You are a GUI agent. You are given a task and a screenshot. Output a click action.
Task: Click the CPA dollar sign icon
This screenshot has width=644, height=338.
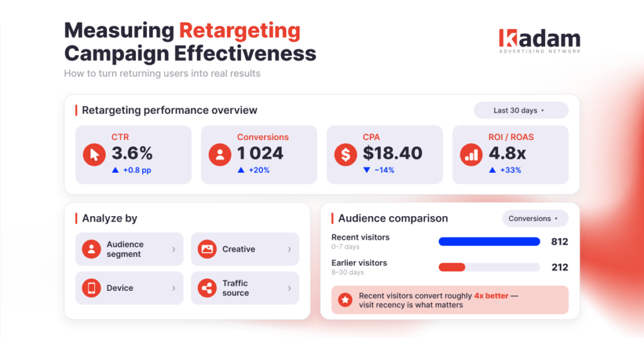pyautogui.click(x=345, y=155)
